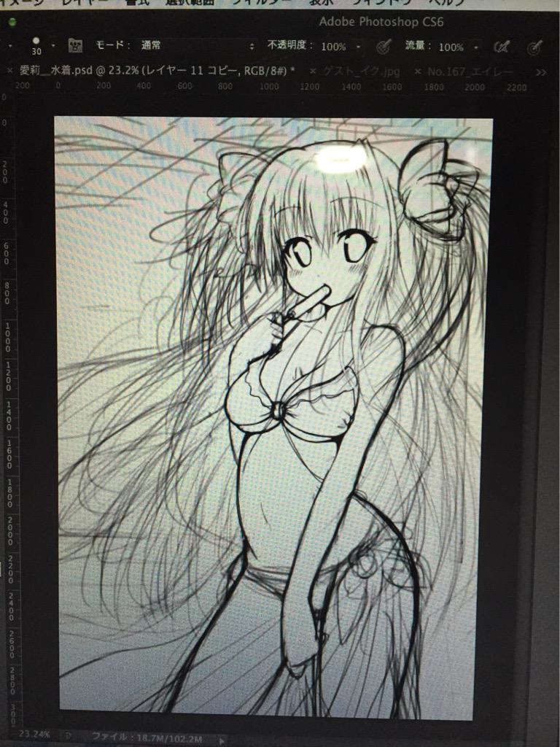
Task: Toggle pen pressure for size icon
Action: [534, 47]
